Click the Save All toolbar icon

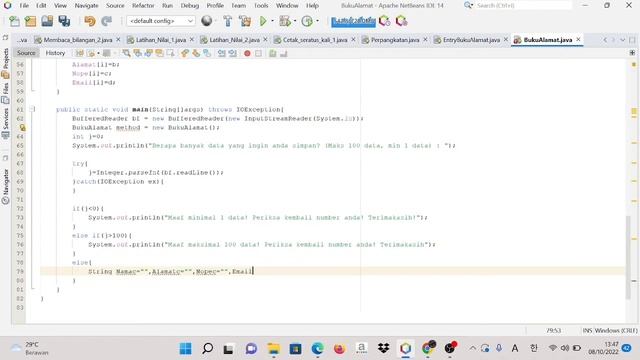[64, 21]
